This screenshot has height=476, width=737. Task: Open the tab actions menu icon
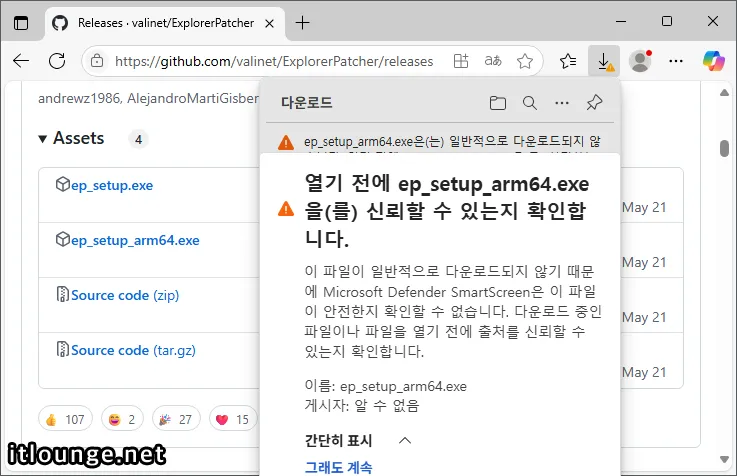tap(21, 23)
